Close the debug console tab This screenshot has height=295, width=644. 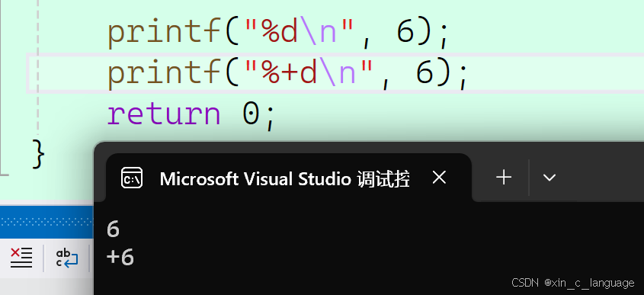[x=439, y=178]
